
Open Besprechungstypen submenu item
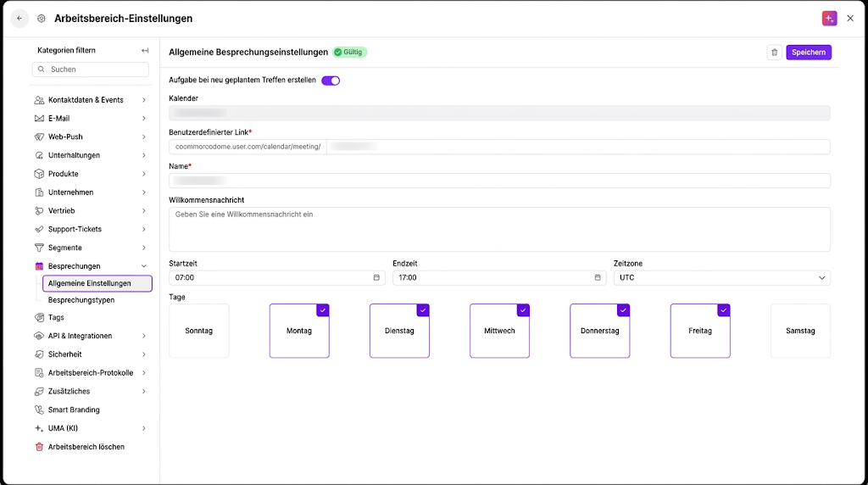[x=81, y=300]
